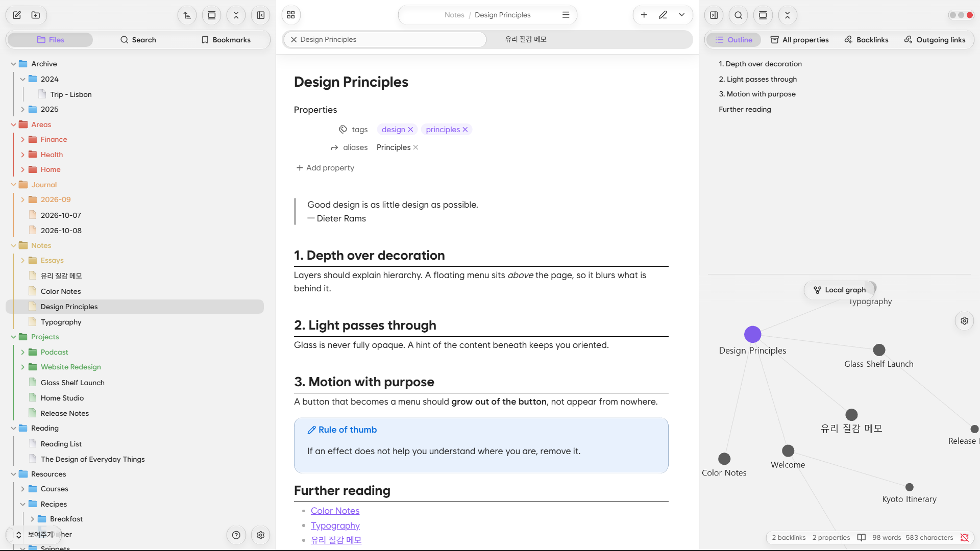
Task: Remove the design tag
Action: tap(411, 130)
